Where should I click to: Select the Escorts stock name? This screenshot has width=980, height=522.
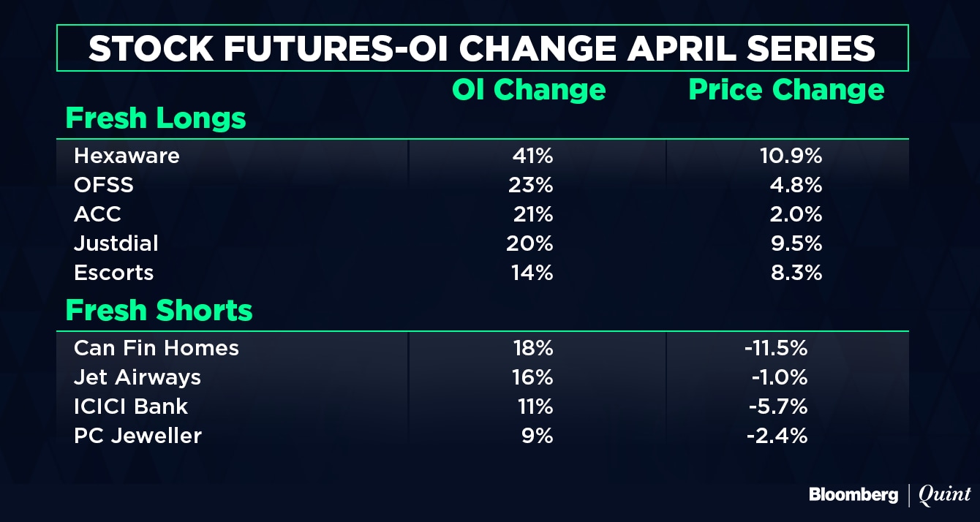click(x=113, y=273)
